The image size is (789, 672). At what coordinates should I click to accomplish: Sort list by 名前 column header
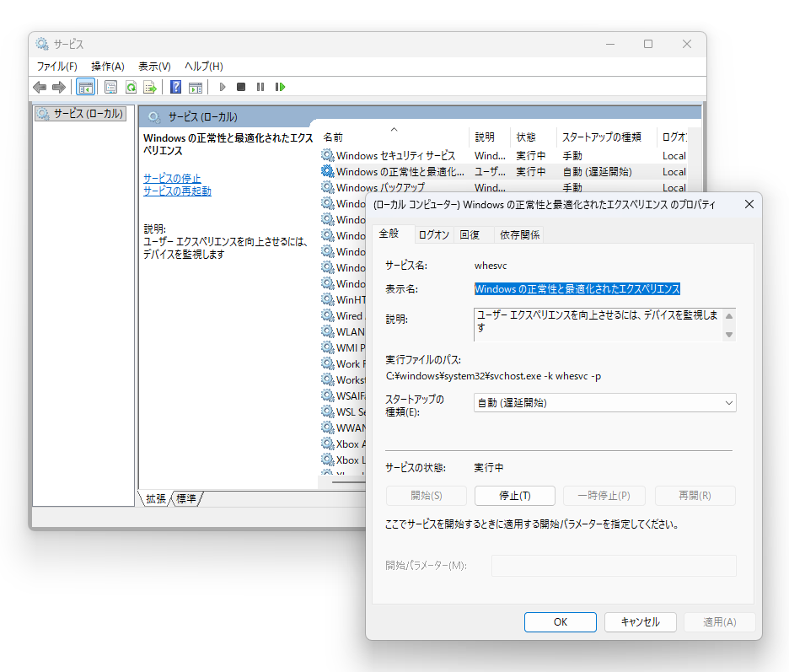(x=394, y=137)
